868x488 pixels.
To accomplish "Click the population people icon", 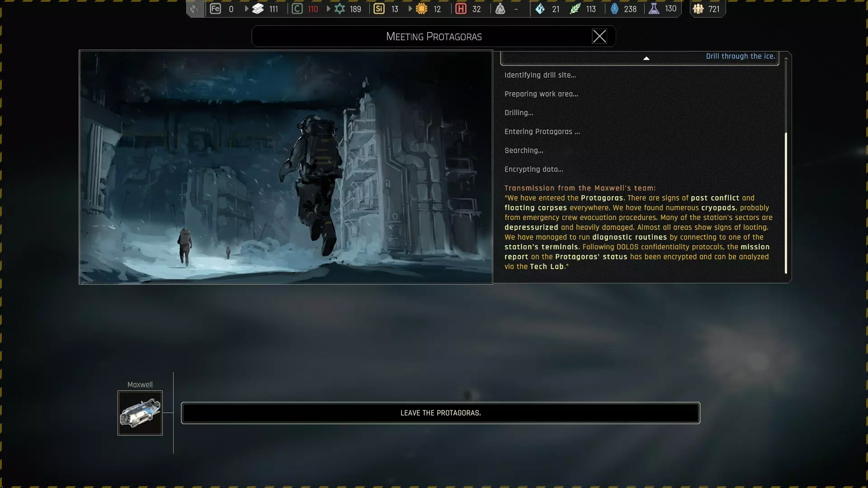I will click(x=698, y=9).
